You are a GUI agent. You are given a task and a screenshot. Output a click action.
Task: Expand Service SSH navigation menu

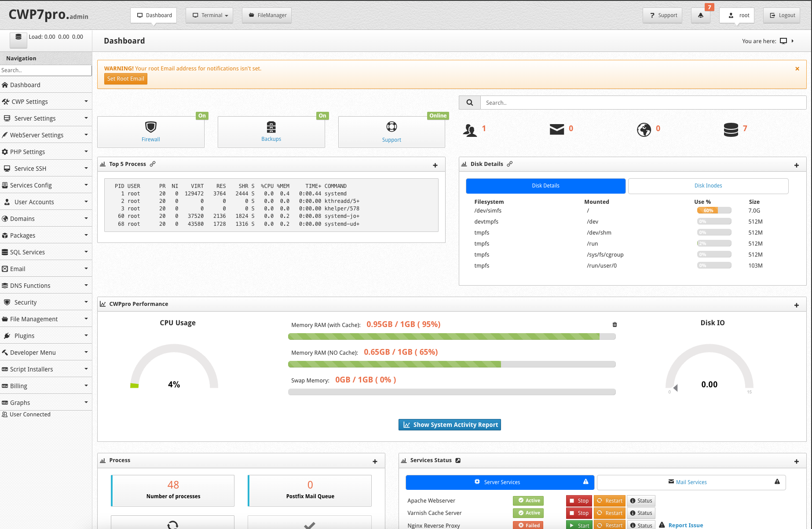[x=46, y=169]
